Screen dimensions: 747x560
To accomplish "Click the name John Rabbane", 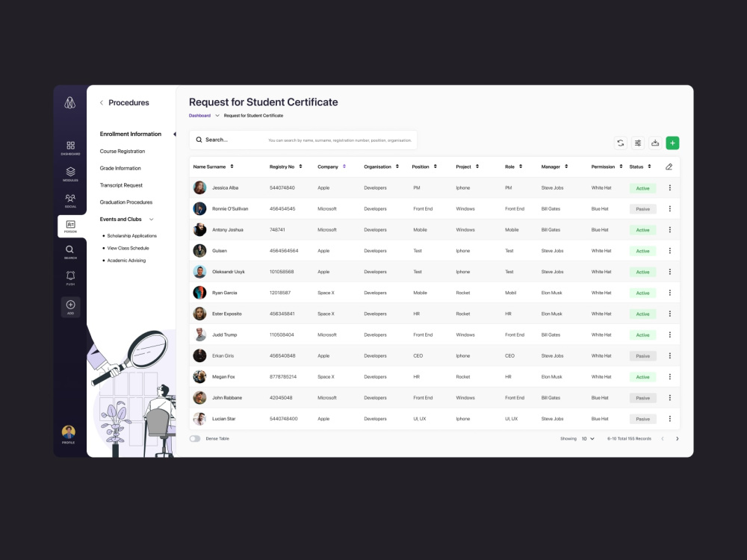I will click(227, 398).
